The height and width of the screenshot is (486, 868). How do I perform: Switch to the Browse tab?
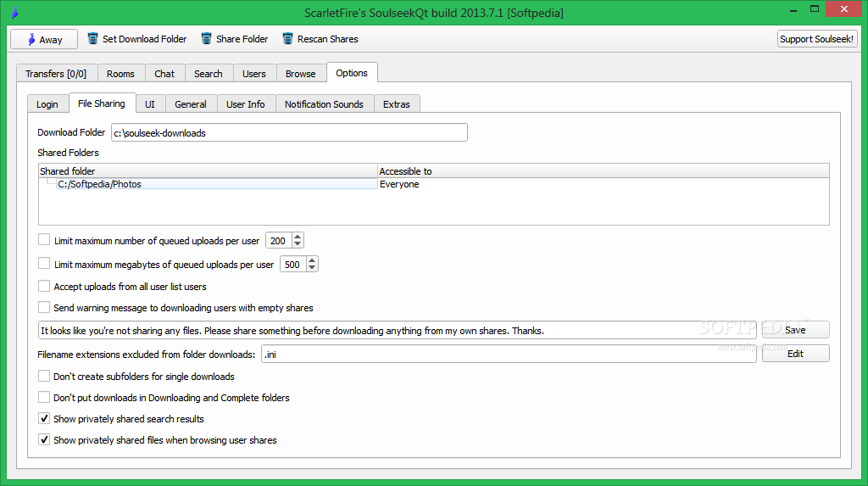click(301, 74)
